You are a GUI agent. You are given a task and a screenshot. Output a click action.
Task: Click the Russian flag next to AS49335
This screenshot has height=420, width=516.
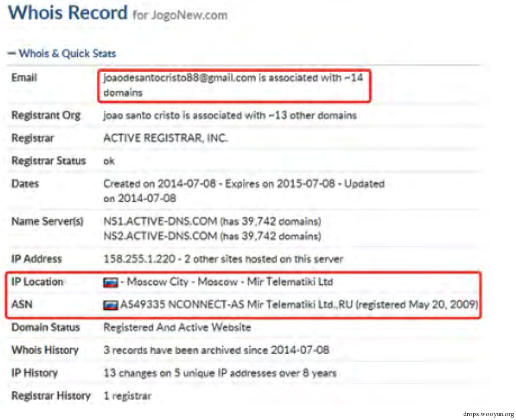pos(110,305)
